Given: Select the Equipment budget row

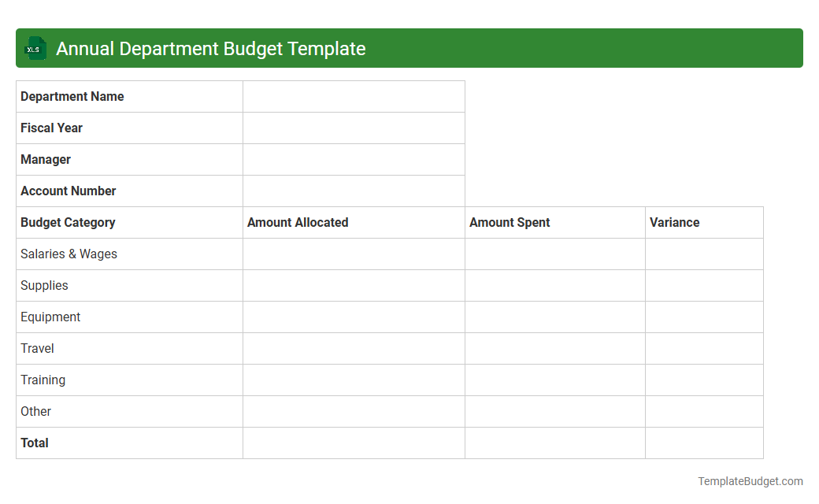Looking at the screenshot, I should (x=50, y=317).
